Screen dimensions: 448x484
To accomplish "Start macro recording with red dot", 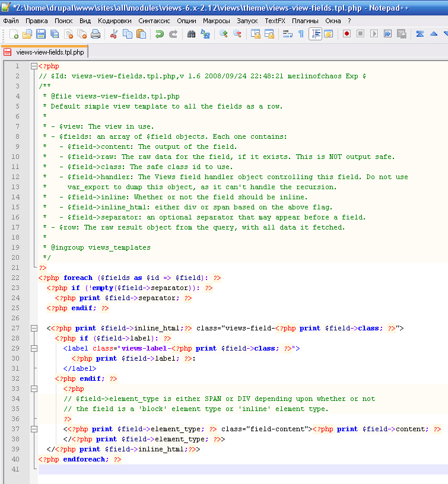I will click(x=347, y=34).
